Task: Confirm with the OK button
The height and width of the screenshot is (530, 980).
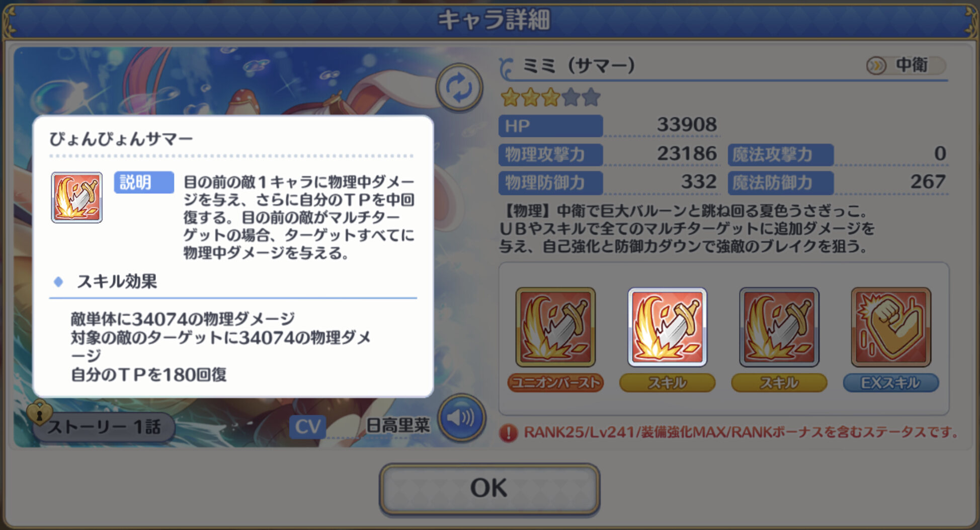Action: coord(489,489)
